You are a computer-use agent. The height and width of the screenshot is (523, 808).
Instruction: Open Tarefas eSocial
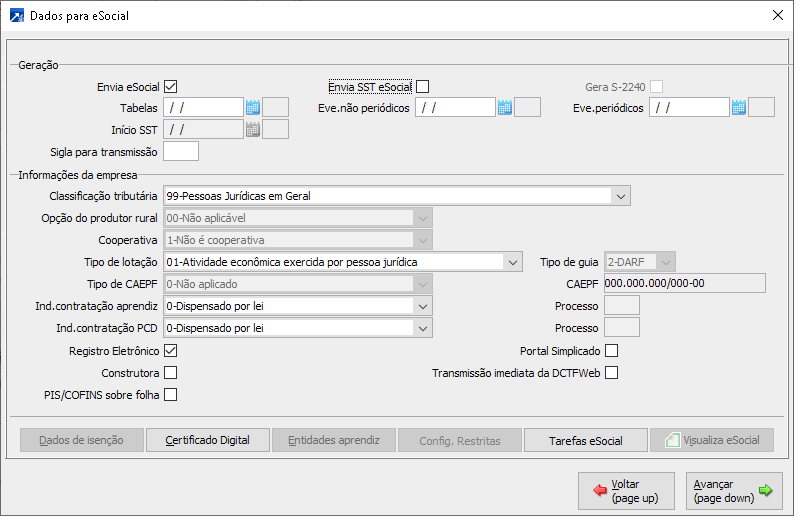[x=586, y=440]
